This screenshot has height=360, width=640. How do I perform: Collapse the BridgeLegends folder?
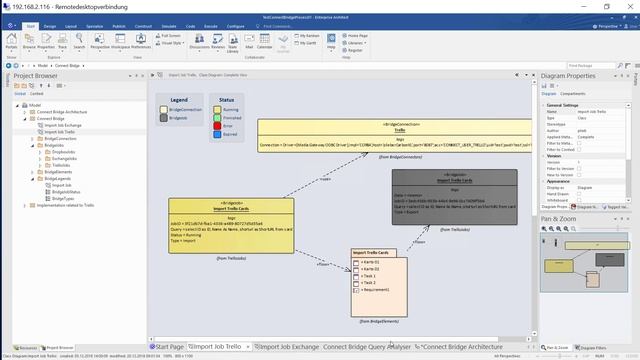point(33,179)
